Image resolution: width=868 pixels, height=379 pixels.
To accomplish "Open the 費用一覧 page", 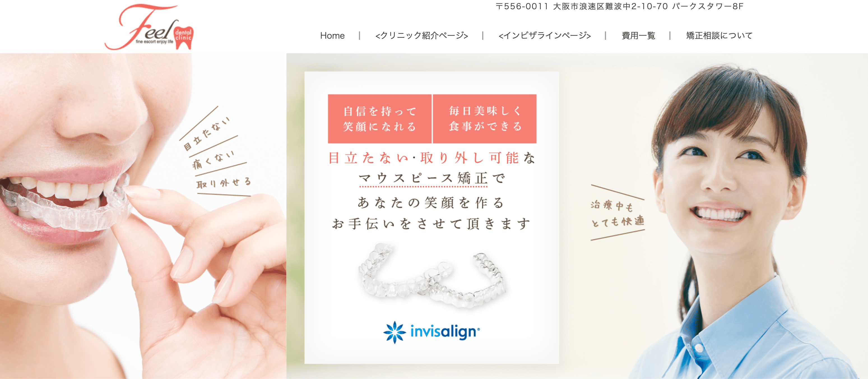I will 638,35.
